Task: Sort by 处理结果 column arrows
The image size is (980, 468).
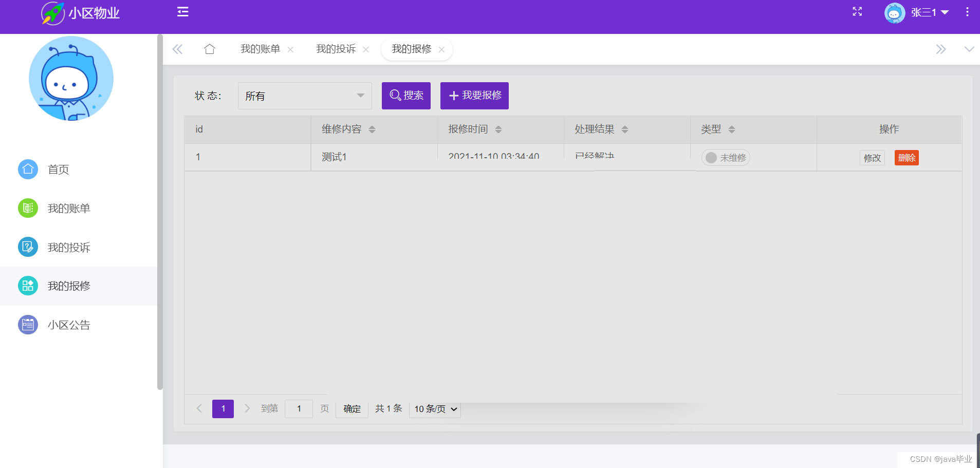Action: coord(625,129)
